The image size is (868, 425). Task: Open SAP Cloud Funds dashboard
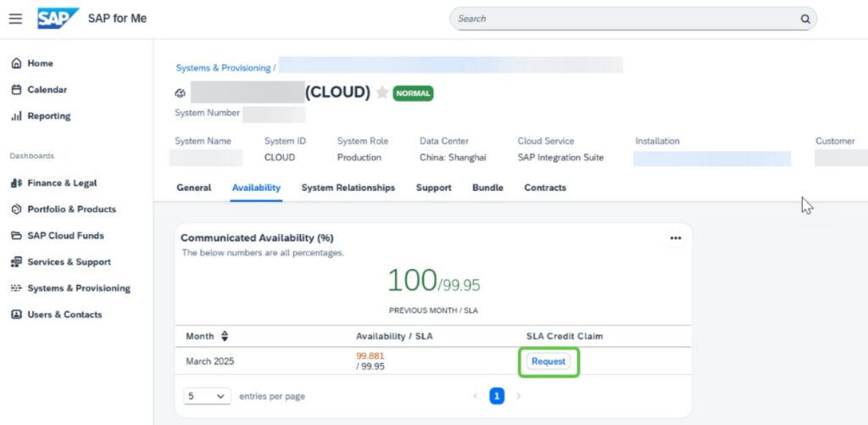[65, 236]
